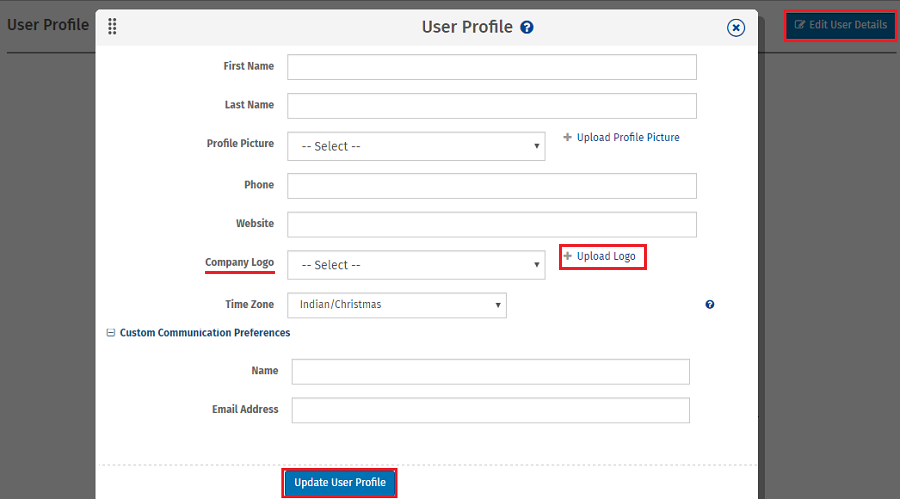Click the Upload Logo link
Image resolution: width=900 pixels, height=499 pixels.
[x=606, y=257]
